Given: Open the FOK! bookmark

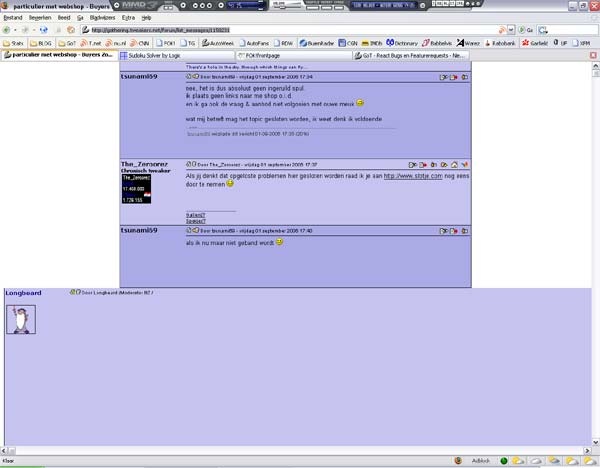Looking at the screenshot, I should [166, 43].
